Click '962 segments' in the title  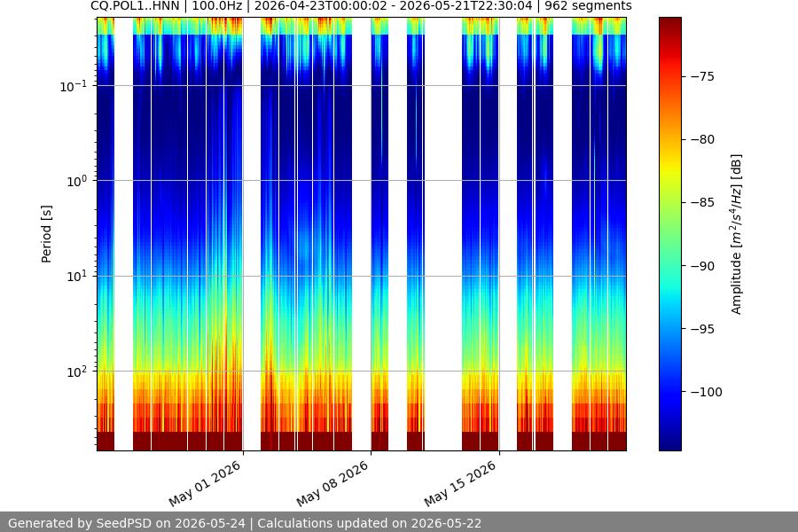point(588,6)
